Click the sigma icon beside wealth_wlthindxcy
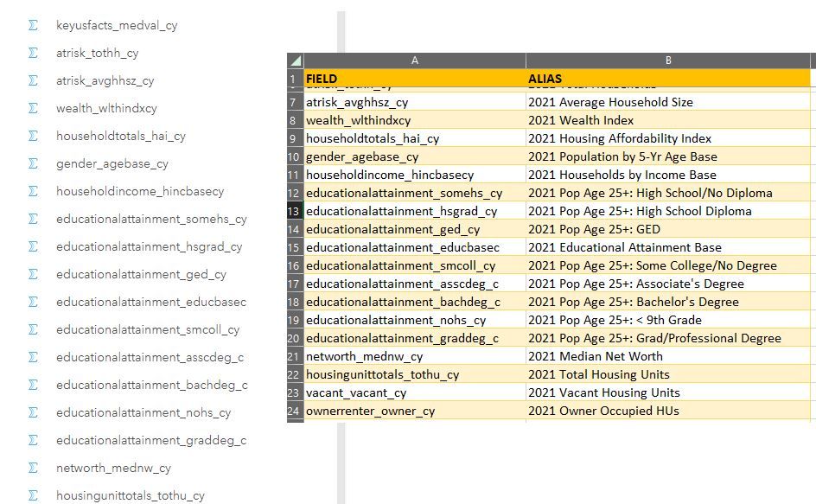 pyautogui.click(x=32, y=109)
